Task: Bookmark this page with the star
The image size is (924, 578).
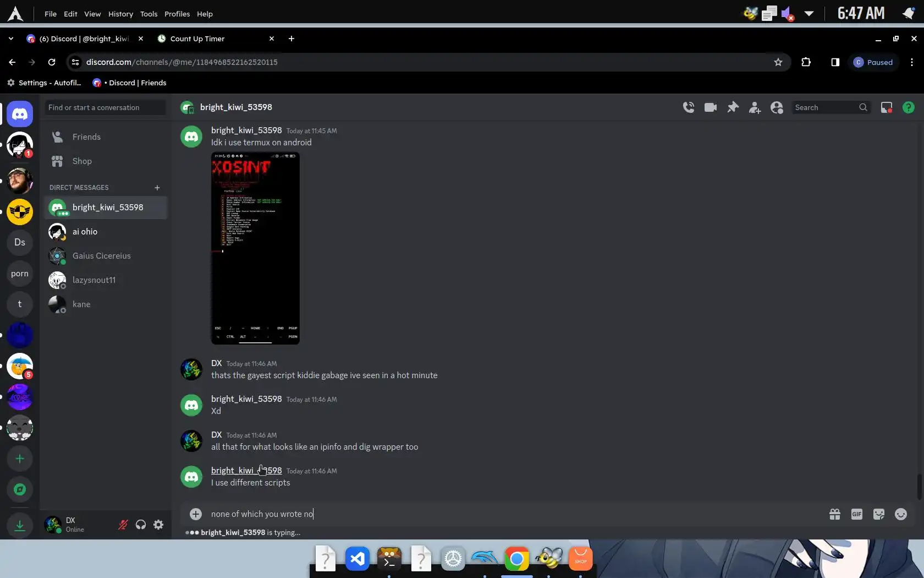Action: pyautogui.click(x=778, y=62)
